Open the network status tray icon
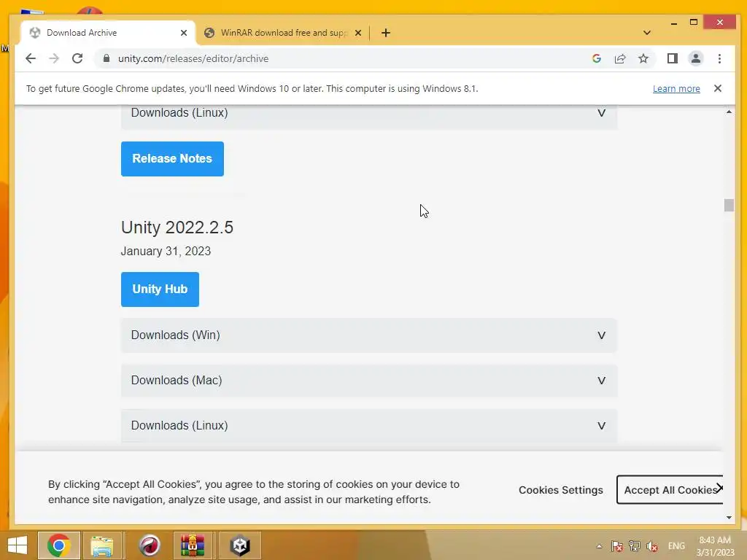Viewport: 747px width, 560px height. coord(635,546)
